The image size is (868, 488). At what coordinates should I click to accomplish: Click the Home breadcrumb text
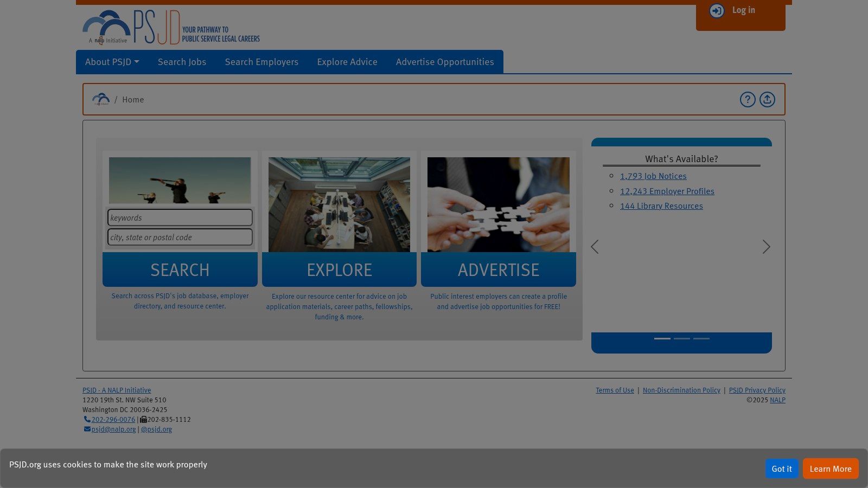[x=133, y=100]
